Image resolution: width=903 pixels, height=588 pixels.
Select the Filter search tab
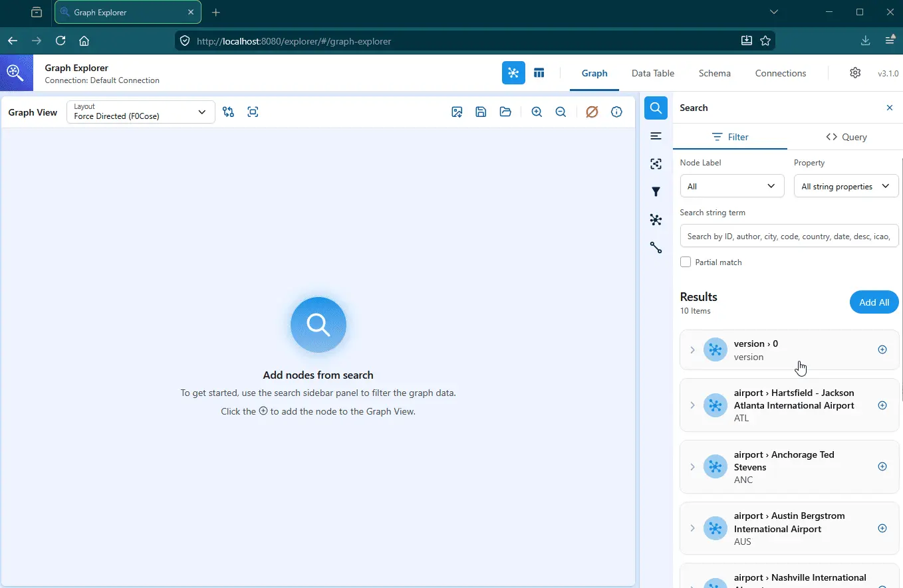(x=730, y=137)
